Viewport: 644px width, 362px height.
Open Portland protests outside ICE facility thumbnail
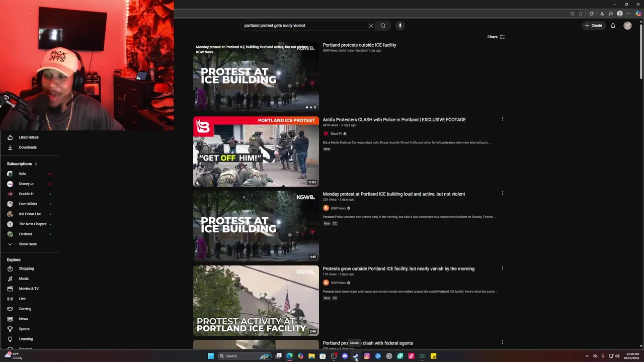[x=256, y=76]
